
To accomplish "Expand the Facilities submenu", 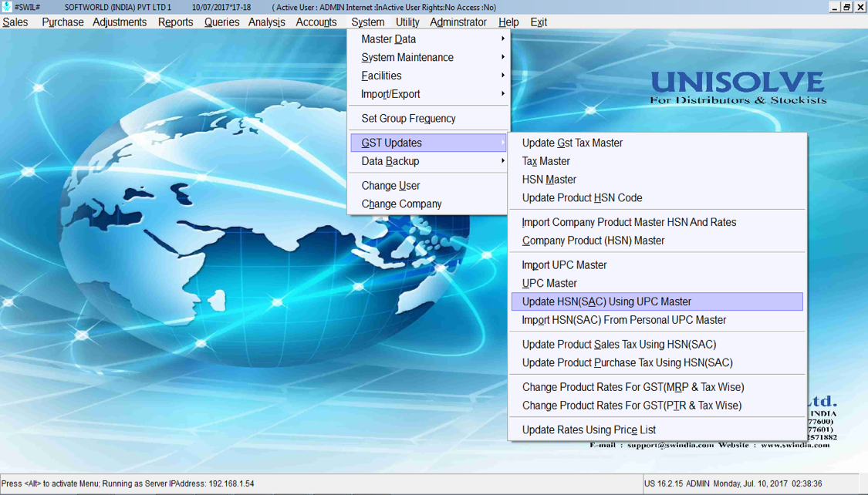I will pos(428,76).
